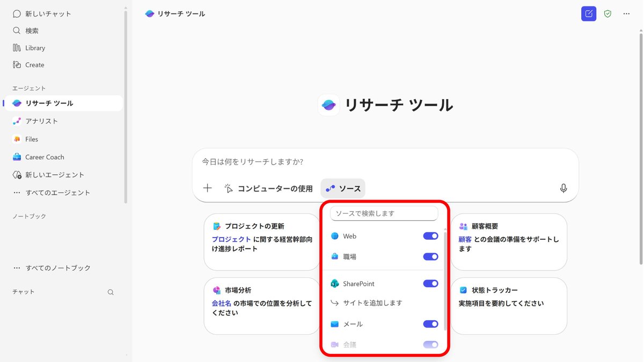Open the 顧客概要 suggestion card
This screenshot has width=644, height=362.
pyautogui.click(x=509, y=242)
